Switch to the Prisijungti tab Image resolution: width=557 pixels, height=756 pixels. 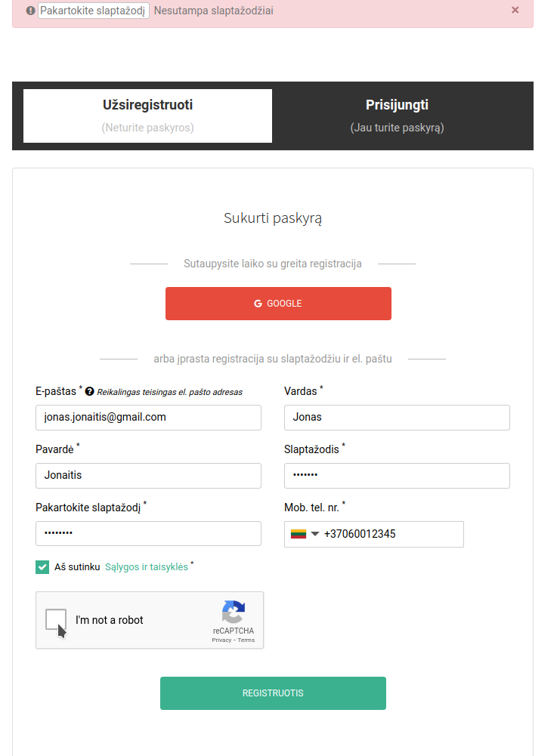(398, 116)
